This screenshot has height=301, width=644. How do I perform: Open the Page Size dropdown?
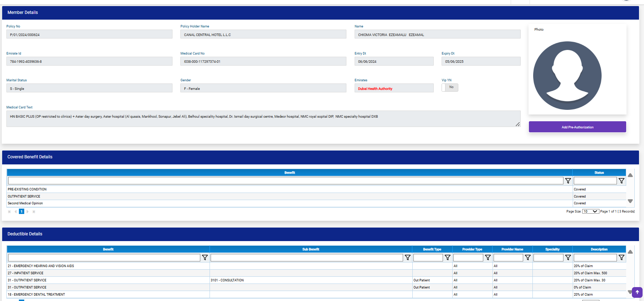591,211
